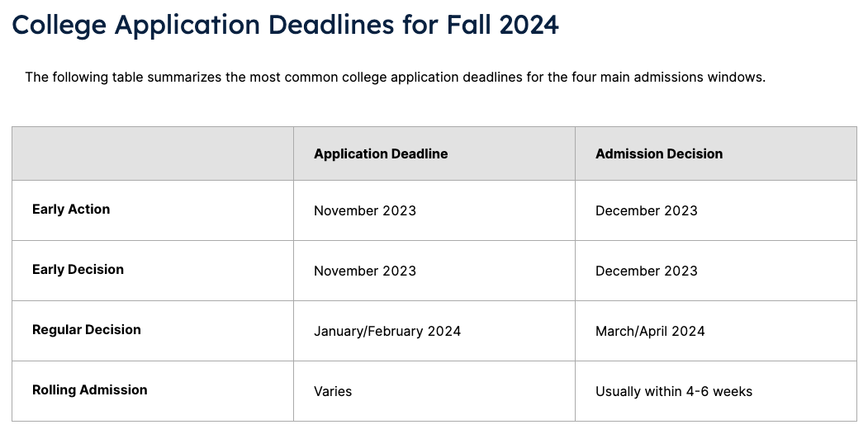
Task: Select the Regular Decision row label
Action: [87, 330]
